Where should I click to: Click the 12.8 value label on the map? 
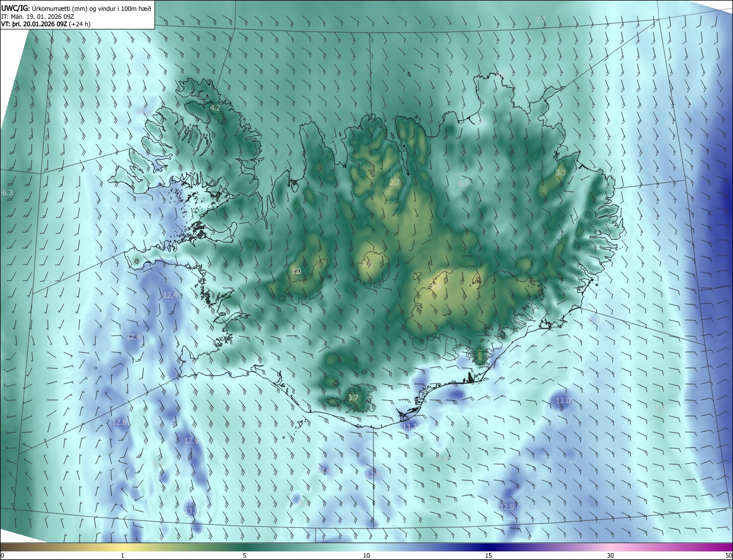pyautogui.click(x=119, y=422)
